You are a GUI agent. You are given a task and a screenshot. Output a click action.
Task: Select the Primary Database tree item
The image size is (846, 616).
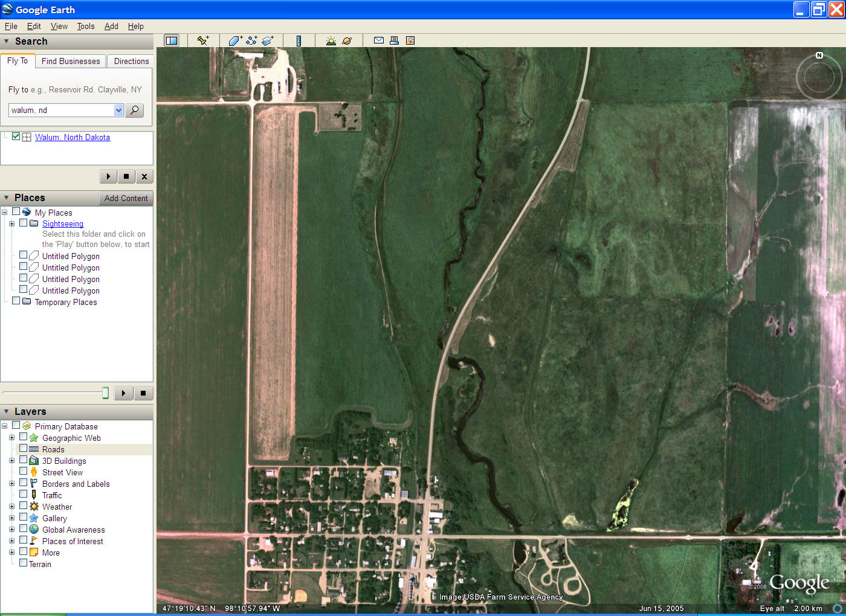66,426
